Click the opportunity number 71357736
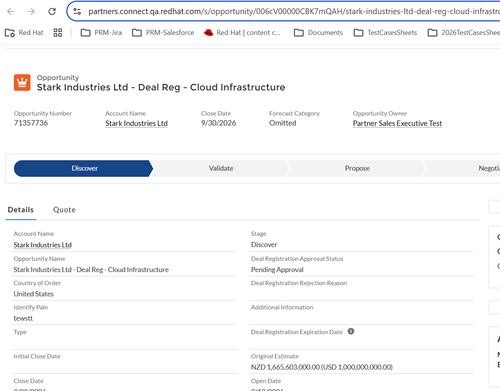Viewport: 500px width, 391px height. [31, 123]
